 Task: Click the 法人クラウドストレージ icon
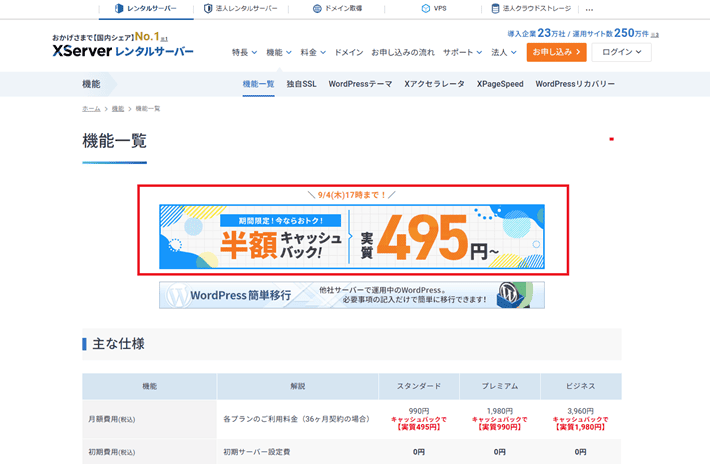[x=495, y=8]
